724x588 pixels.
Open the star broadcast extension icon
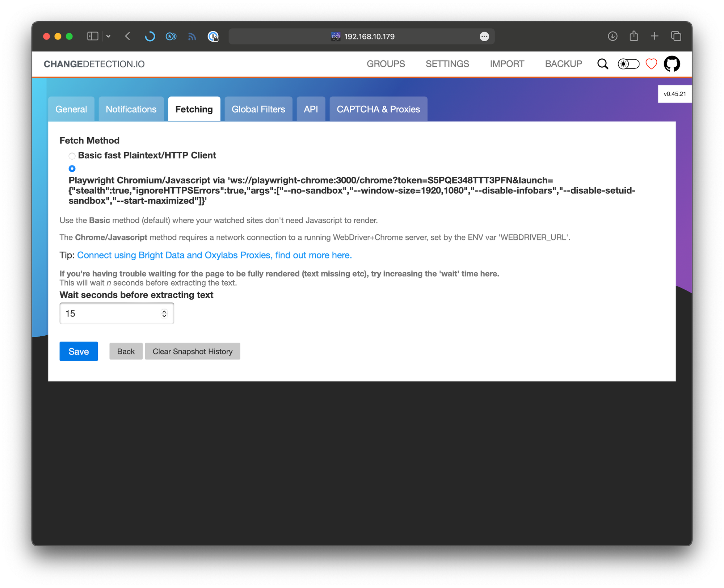pyautogui.click(x=171, y=36)
